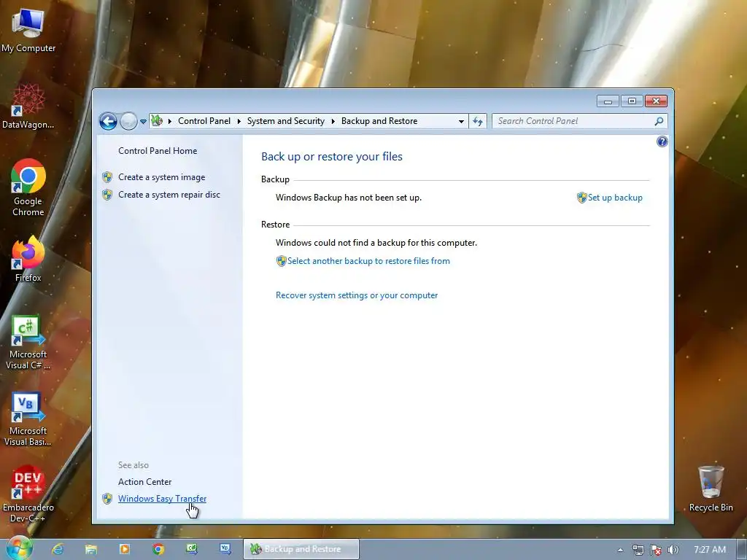
Task: Click text 'Windows Backup has not been set up.'
Action: pyautogui.click(x=348, y=198)
